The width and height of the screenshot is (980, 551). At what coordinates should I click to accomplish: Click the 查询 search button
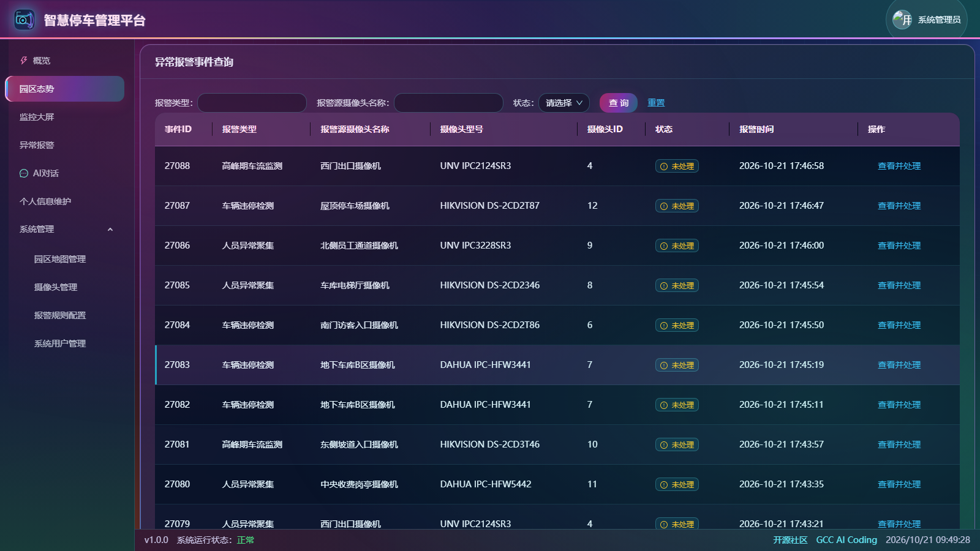coord(619,103)
